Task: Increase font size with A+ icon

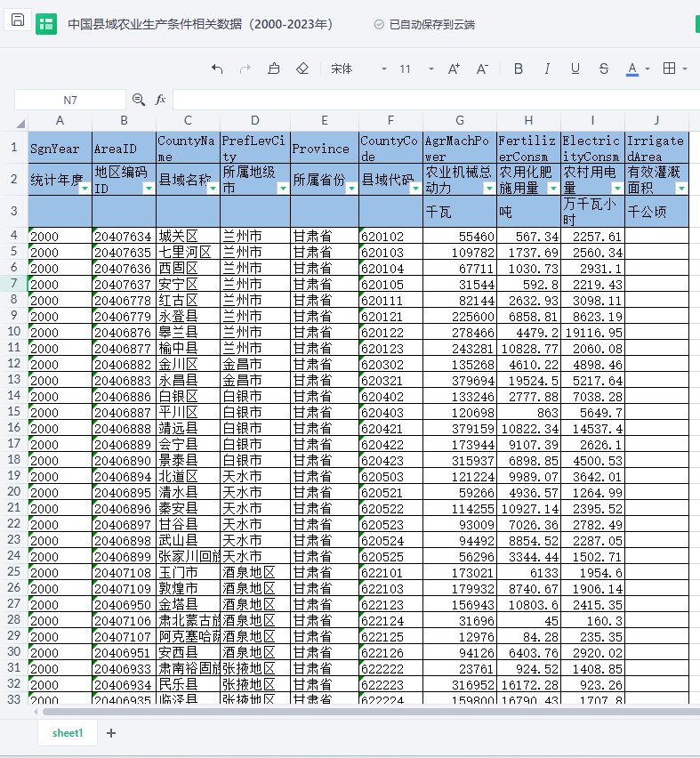Action: (454, 69)
